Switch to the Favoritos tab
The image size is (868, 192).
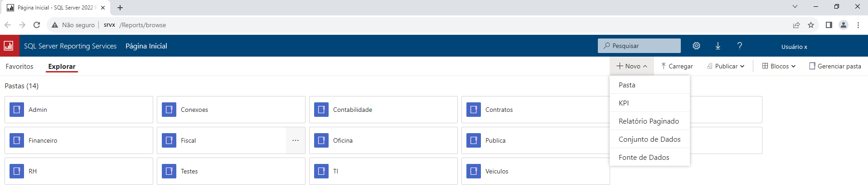pos(19,67)
